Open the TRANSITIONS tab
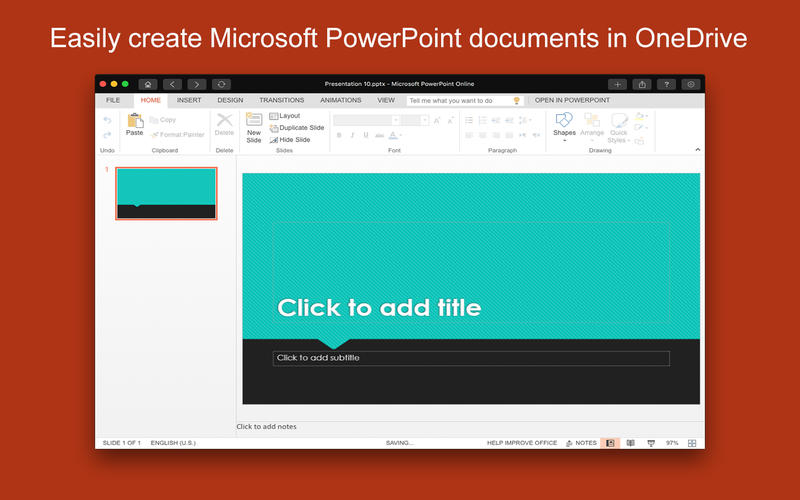 (x=282, y=101)
